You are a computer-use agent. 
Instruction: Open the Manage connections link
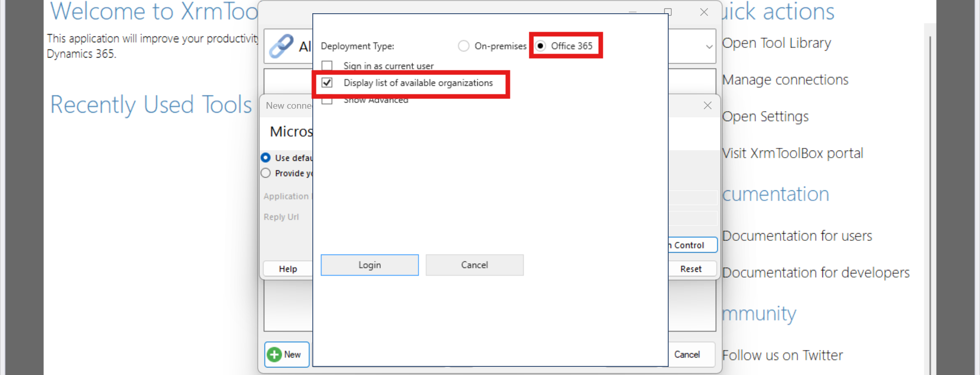[x=785, y=80]
